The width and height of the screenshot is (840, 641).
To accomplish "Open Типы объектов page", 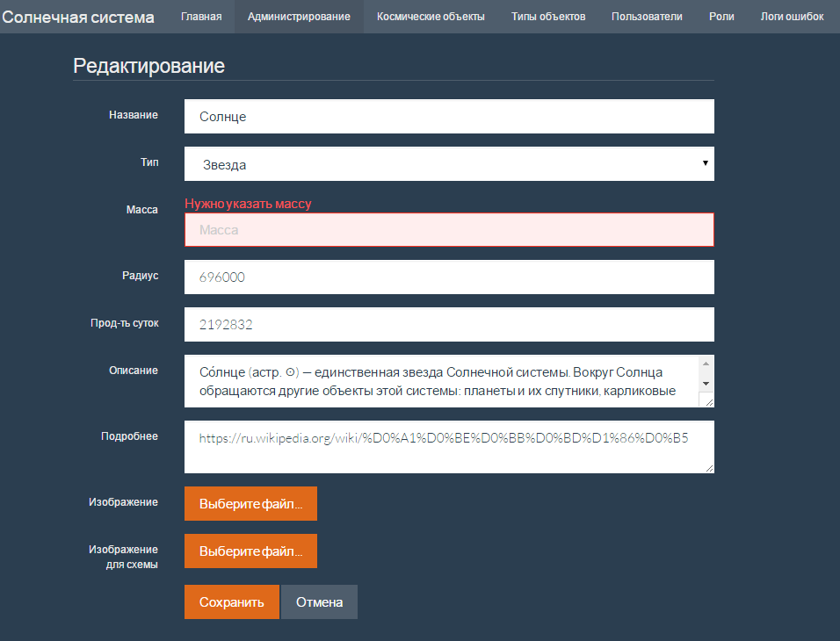I will [x=548, y=17].
